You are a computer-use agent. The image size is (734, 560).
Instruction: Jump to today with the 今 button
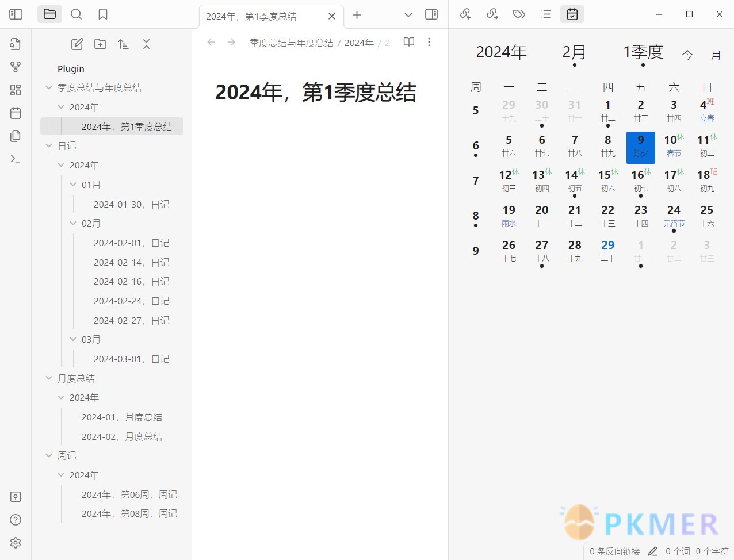[x=687, y=55]
